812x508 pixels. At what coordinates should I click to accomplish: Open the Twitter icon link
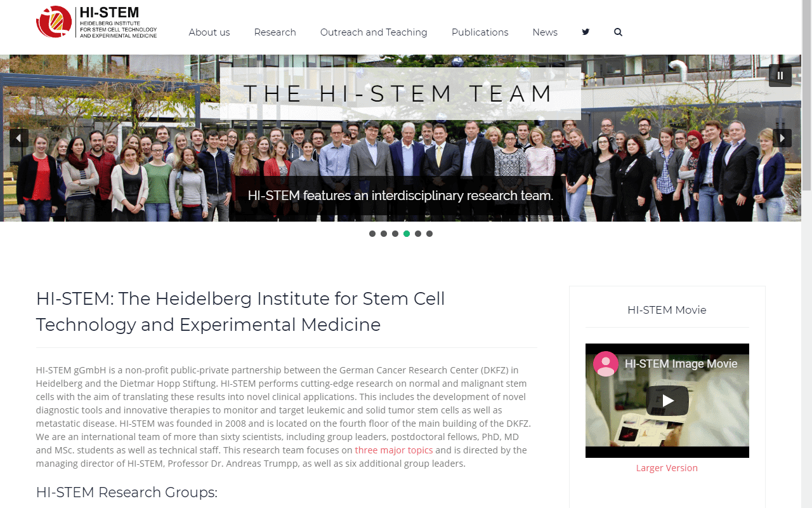(x=586, y=32)
